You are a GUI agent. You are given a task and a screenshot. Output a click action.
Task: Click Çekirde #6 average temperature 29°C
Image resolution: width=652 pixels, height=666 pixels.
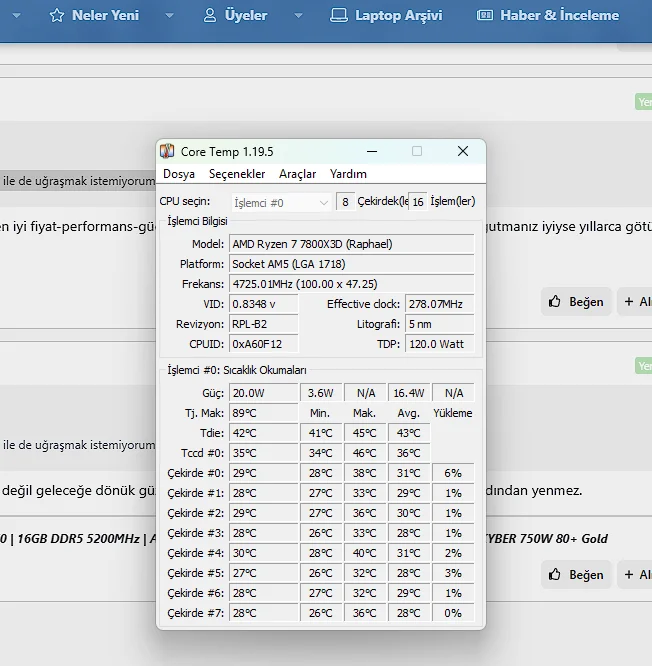tap(409, 593)
